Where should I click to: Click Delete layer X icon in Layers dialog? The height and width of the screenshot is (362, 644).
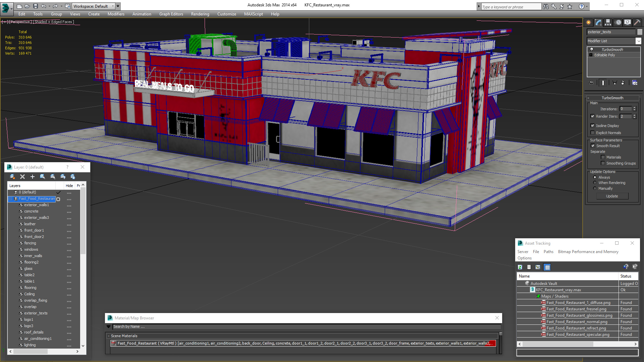click(22, 177)
